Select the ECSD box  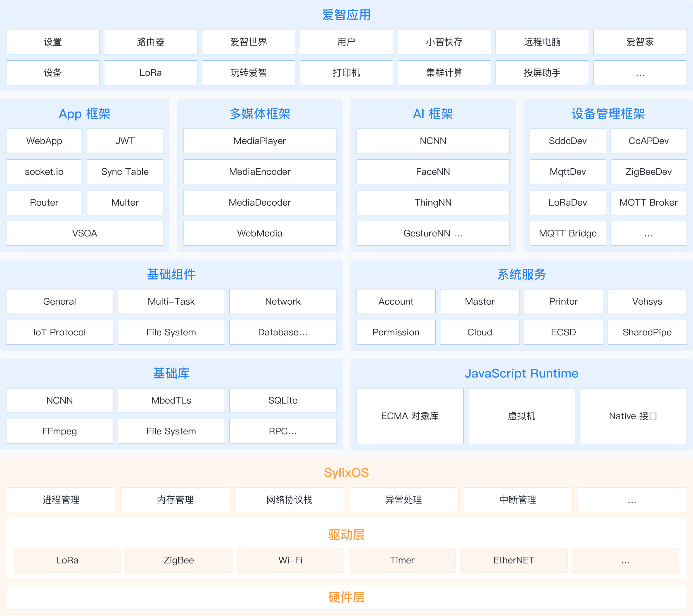pos(564,333)
